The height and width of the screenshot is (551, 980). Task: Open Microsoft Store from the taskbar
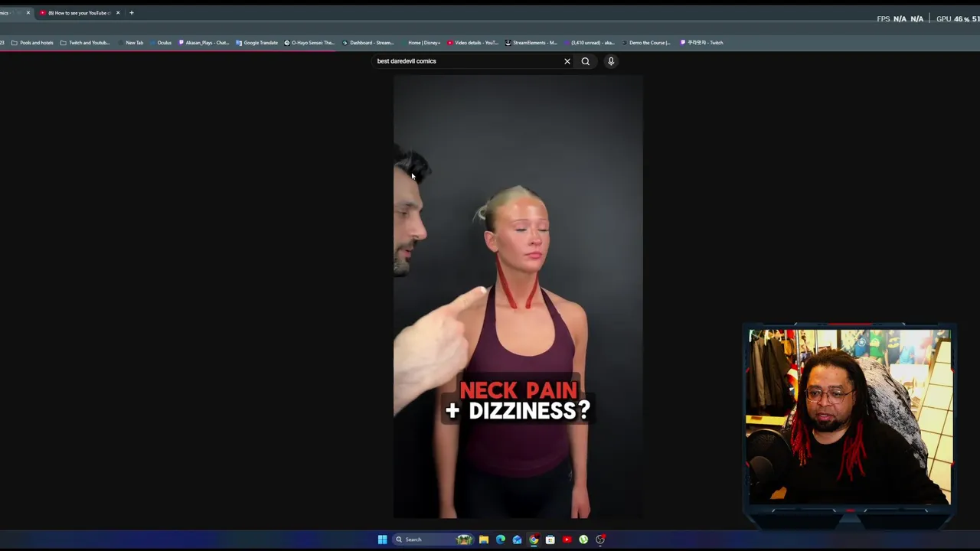tap(550, 540)
